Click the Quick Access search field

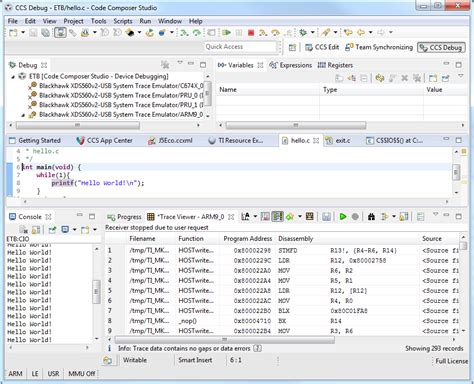[240, 47]
